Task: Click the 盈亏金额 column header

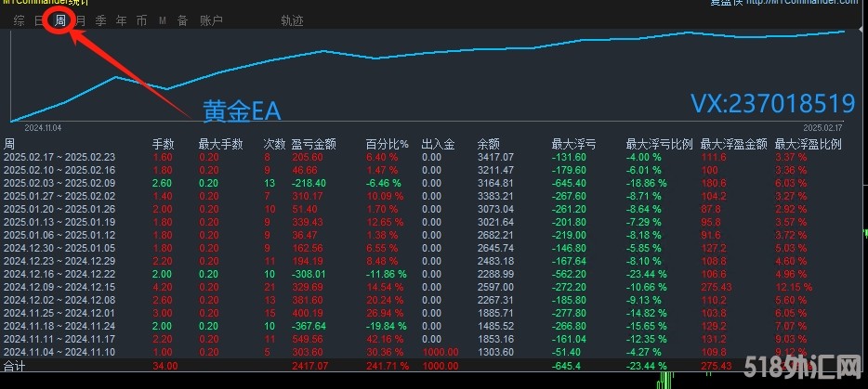Action: point(314,145)
